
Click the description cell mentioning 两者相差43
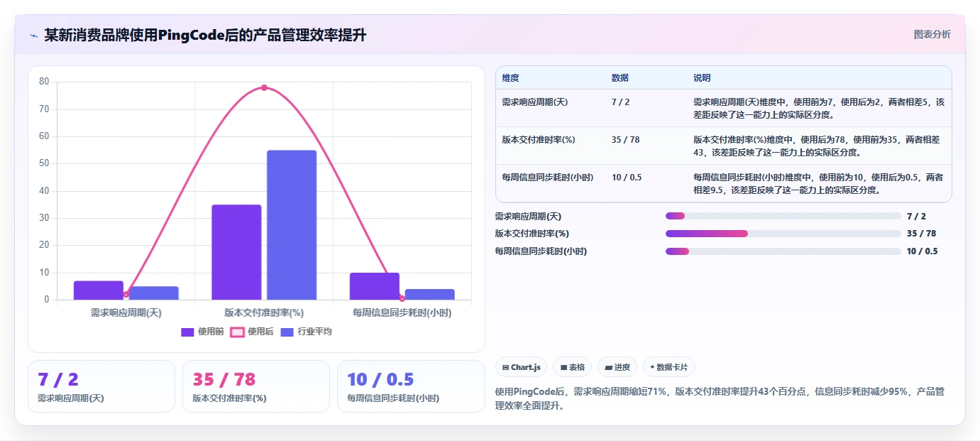[819, 146]
